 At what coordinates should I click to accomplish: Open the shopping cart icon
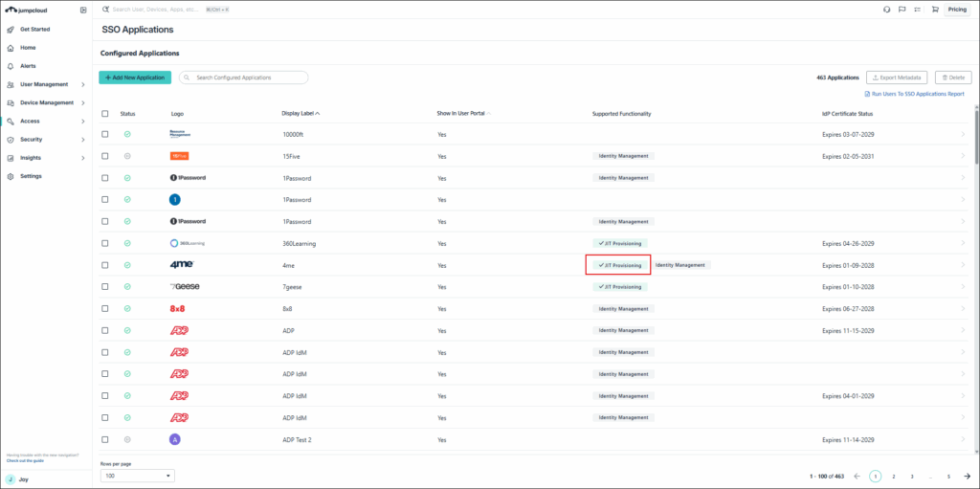[935, 10]
